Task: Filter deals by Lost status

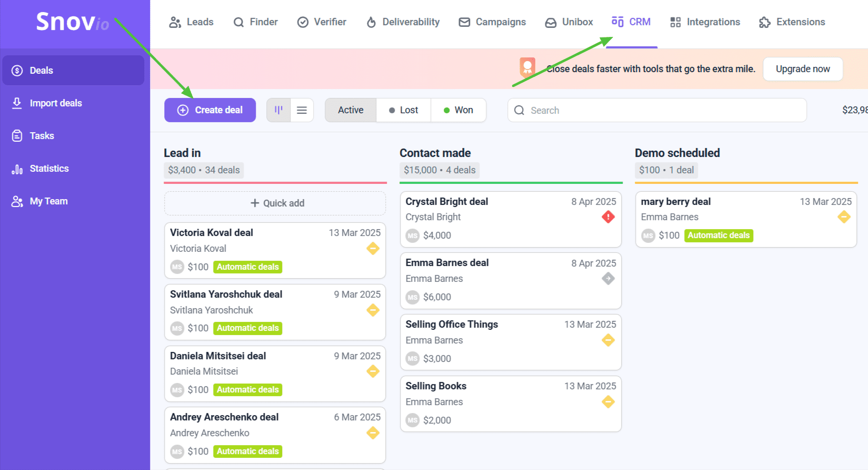Action: click(404, 110)
